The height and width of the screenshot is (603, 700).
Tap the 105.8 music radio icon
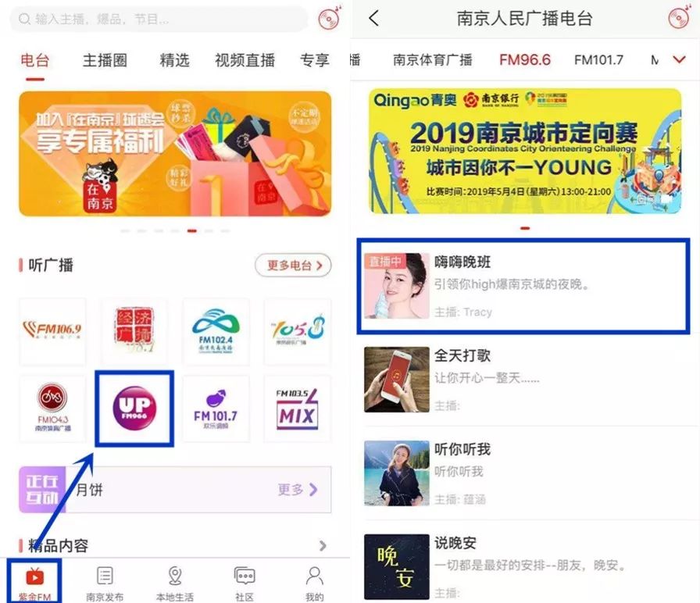click(x=298, y=332)
